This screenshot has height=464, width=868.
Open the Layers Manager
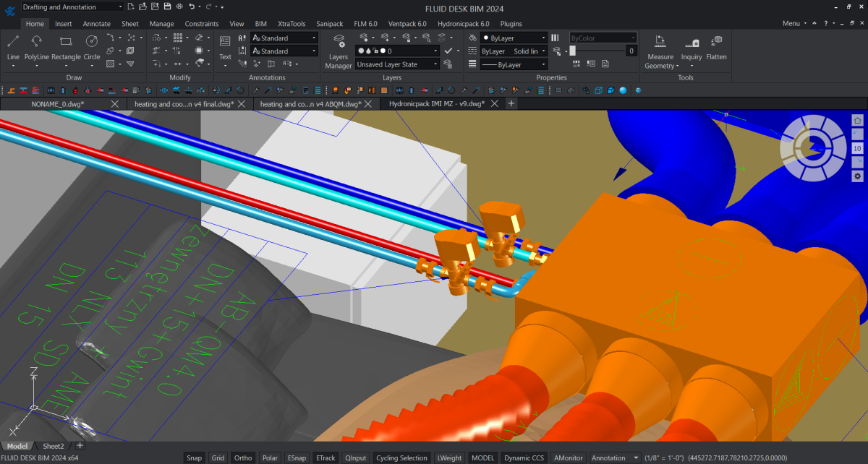339,51
